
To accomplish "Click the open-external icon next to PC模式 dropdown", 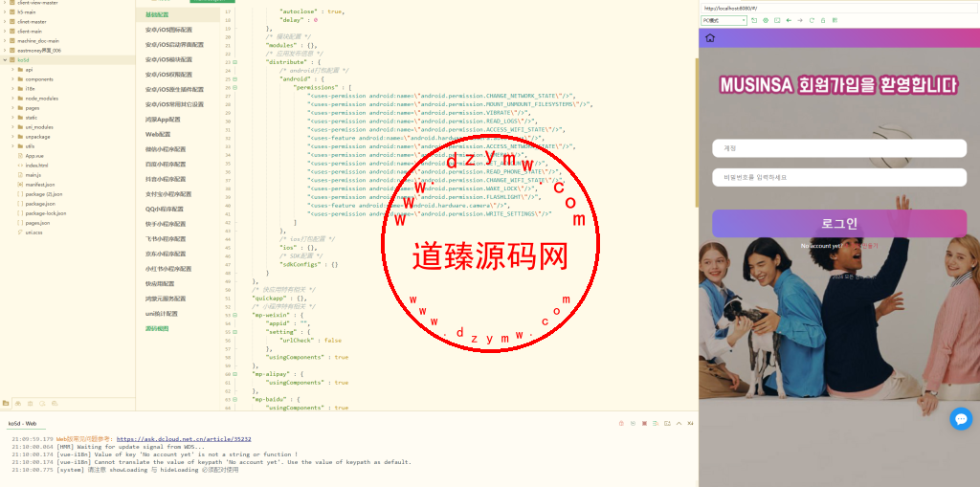I will [754, 21].
